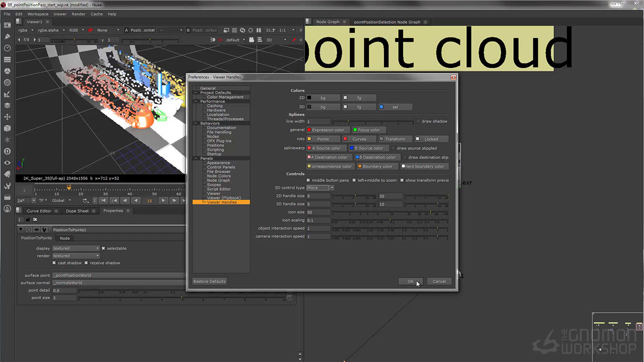Open the Particles nodes star icon
The height and width of the screenshot is (362, 644).
point(7,140)
